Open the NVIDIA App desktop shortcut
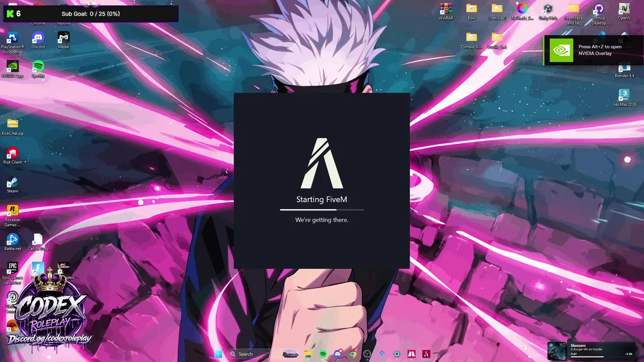 point(12,69)
